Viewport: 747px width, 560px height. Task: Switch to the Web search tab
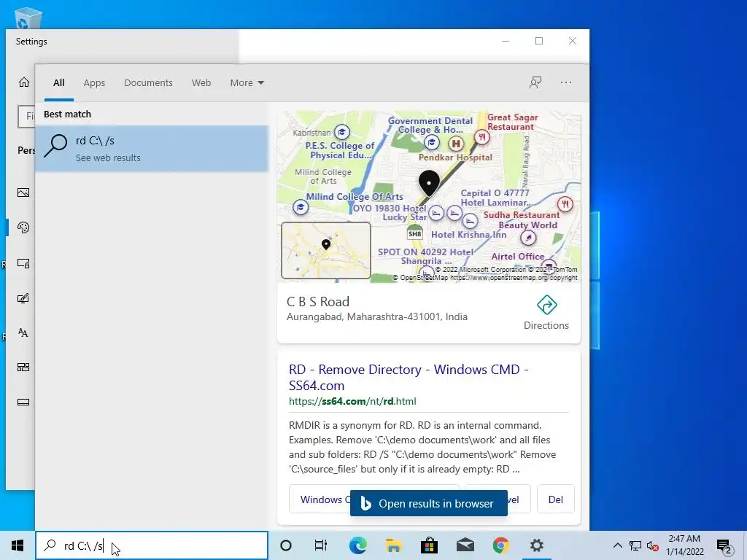click(201, 82)
